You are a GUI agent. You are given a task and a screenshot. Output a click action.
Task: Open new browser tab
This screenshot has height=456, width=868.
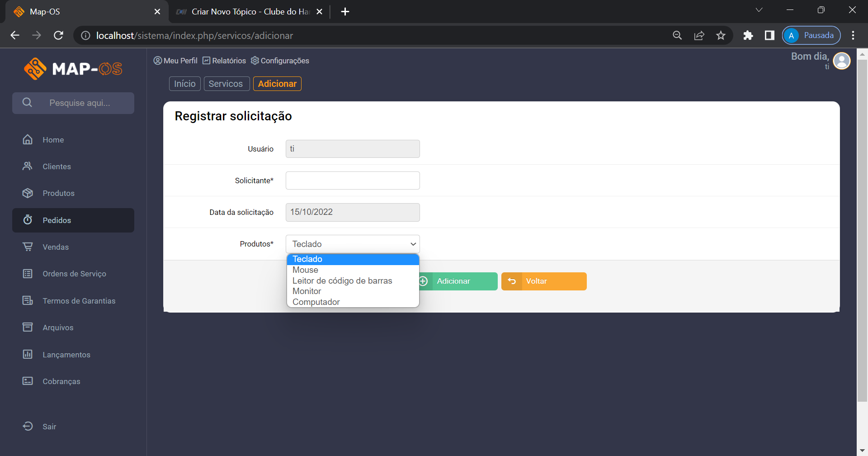[345, 11]
